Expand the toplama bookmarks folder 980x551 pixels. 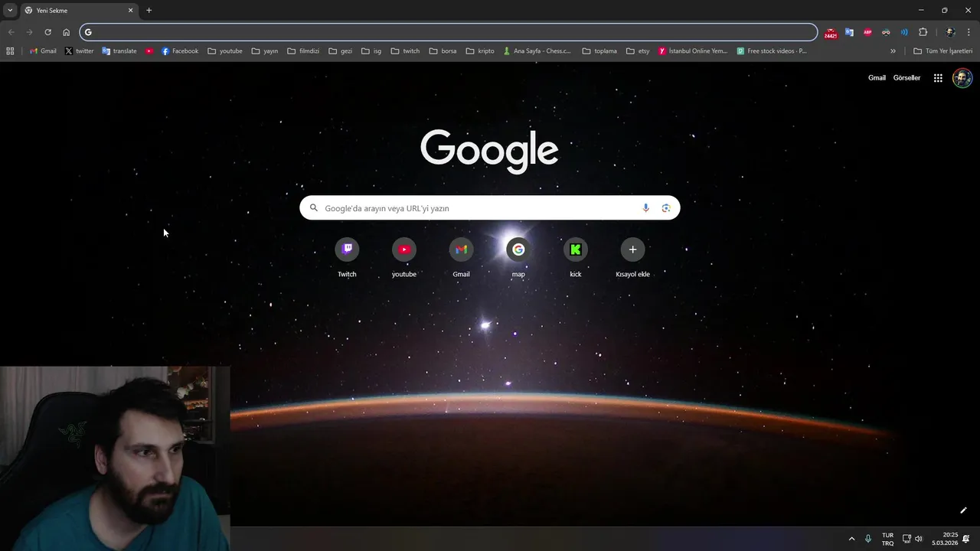(599, 51)
